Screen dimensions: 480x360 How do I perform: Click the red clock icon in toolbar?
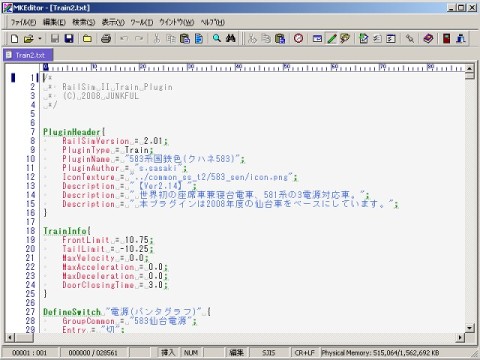point(298,39)
